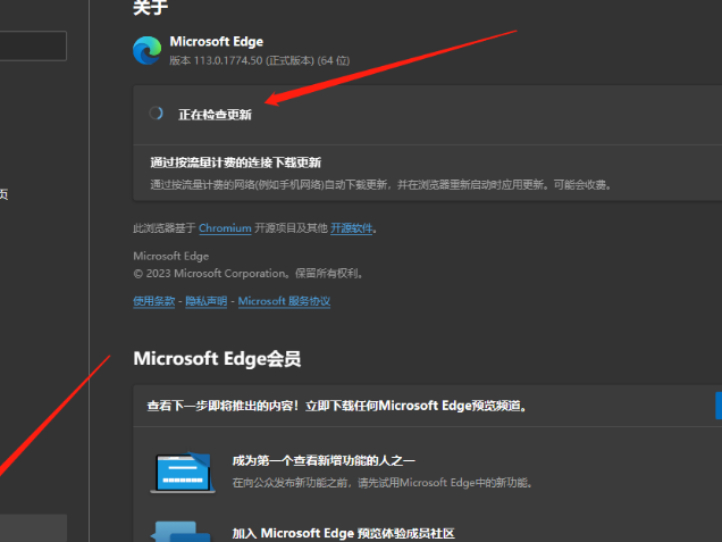Click the metered network description starting 通过按流量计费的网络
The image size is (722, 542).
pos(381,185)
